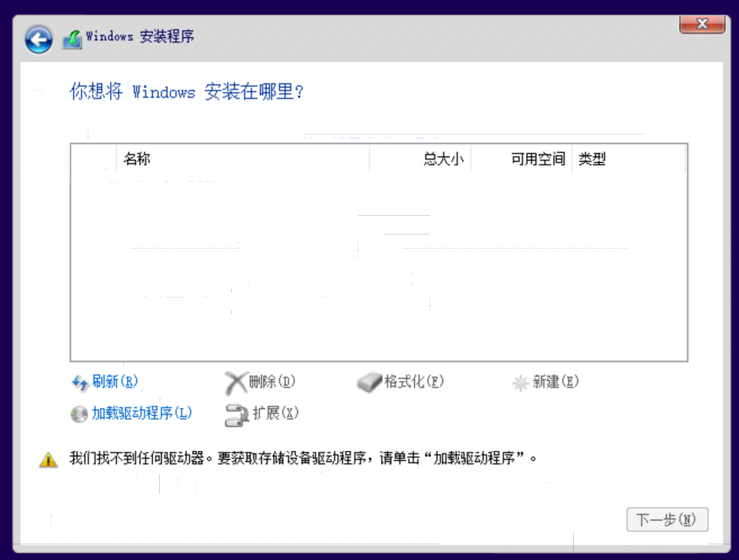The width and height of the screenshot is (739, 560).
Task: Click the yellow warning triangle icon
Action: coord(48,460)
